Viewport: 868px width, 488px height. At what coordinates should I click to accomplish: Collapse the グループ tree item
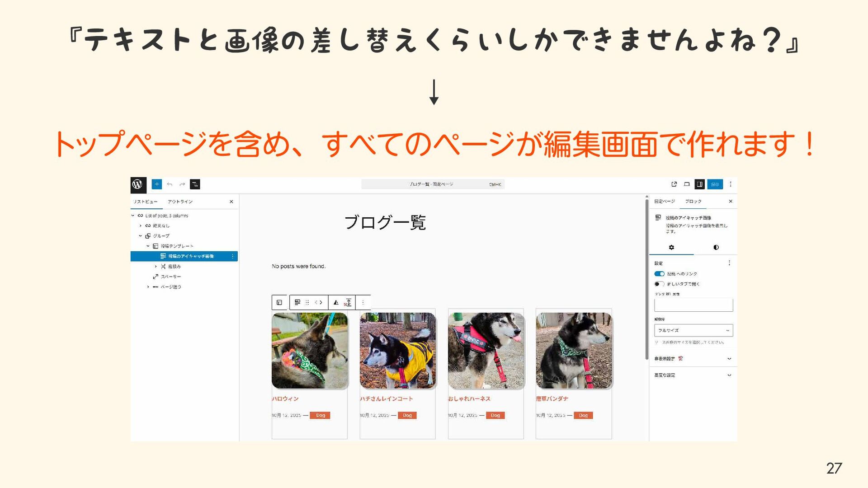[141, 236]
